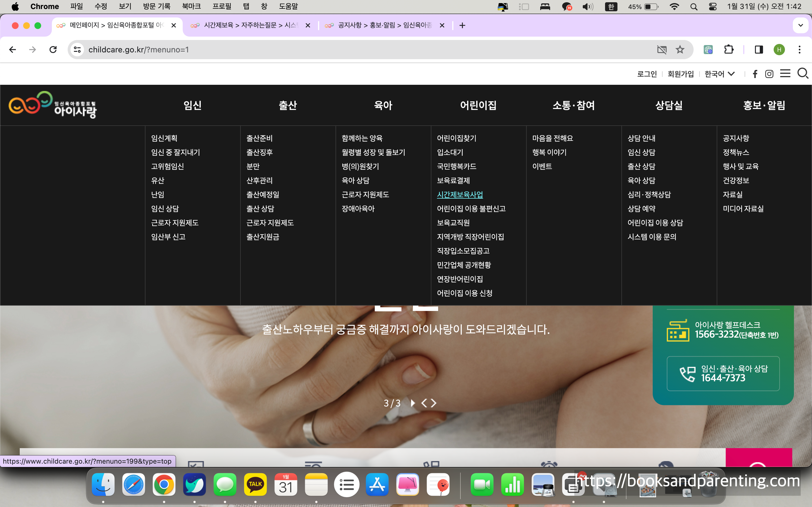Open Chrome three-dot menu

click(x=800, y=50)
